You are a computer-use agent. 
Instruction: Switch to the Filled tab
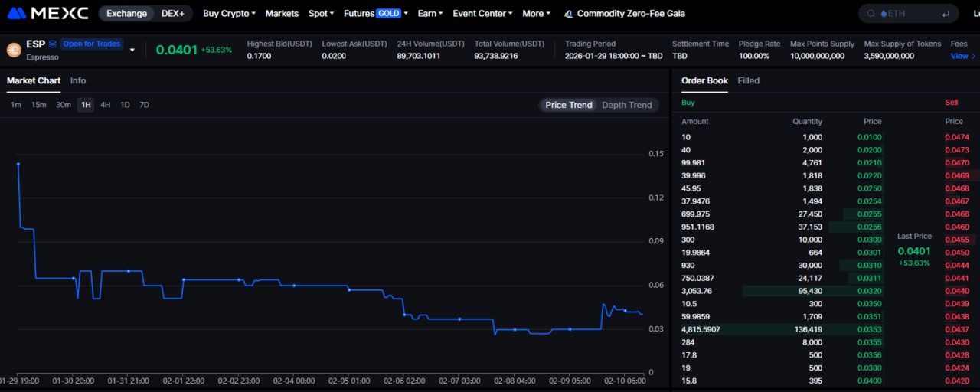(x=748, y=80)
